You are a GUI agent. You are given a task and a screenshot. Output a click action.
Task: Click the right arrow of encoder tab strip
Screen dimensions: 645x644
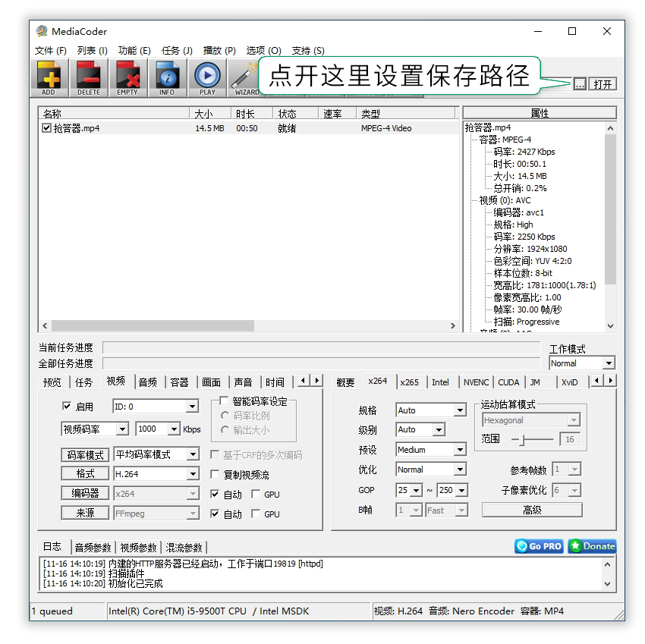pos(610,381)
